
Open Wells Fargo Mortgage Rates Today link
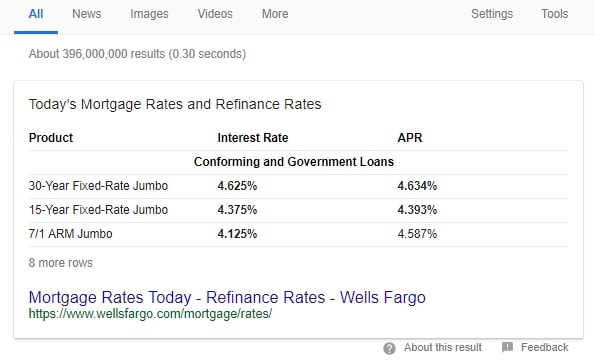pyautogui.click(x=227, y=297)
